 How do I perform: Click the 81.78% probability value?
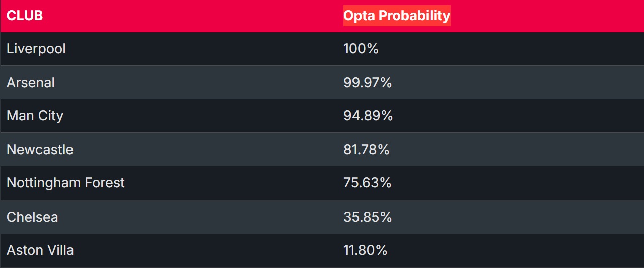367,150
